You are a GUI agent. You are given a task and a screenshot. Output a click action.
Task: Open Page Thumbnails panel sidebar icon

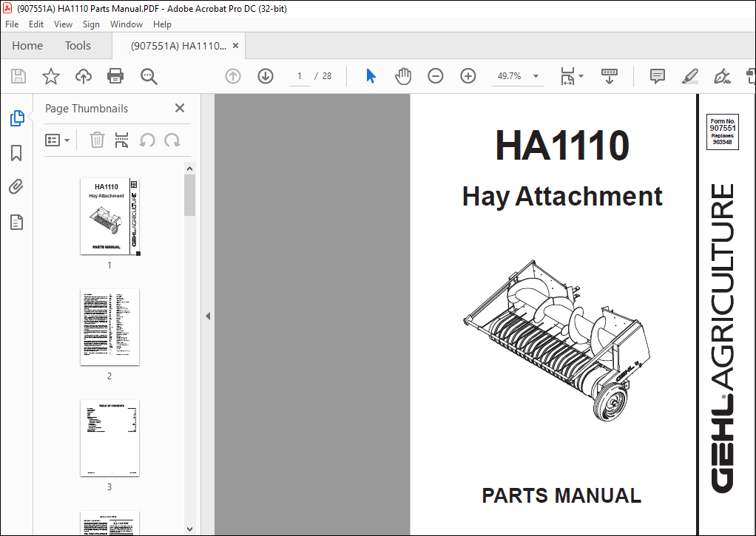[x=17, y=118]
